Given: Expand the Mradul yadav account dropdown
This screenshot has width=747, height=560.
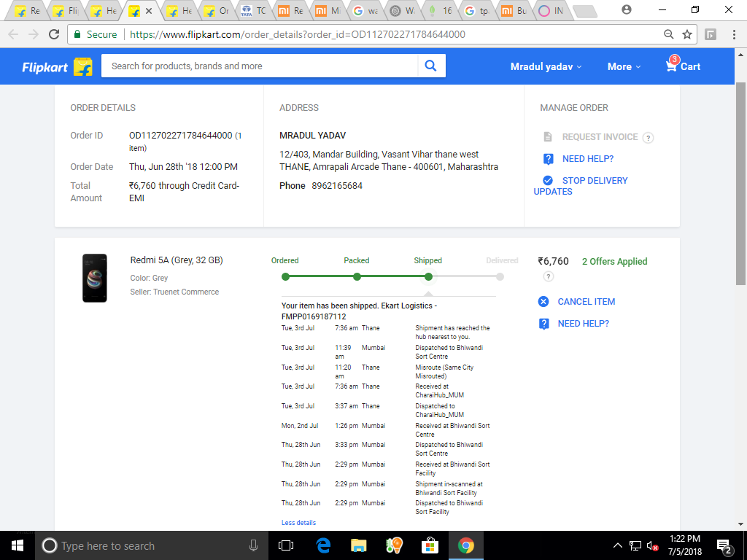Looking at the screenshot, I should pos(546,66).
